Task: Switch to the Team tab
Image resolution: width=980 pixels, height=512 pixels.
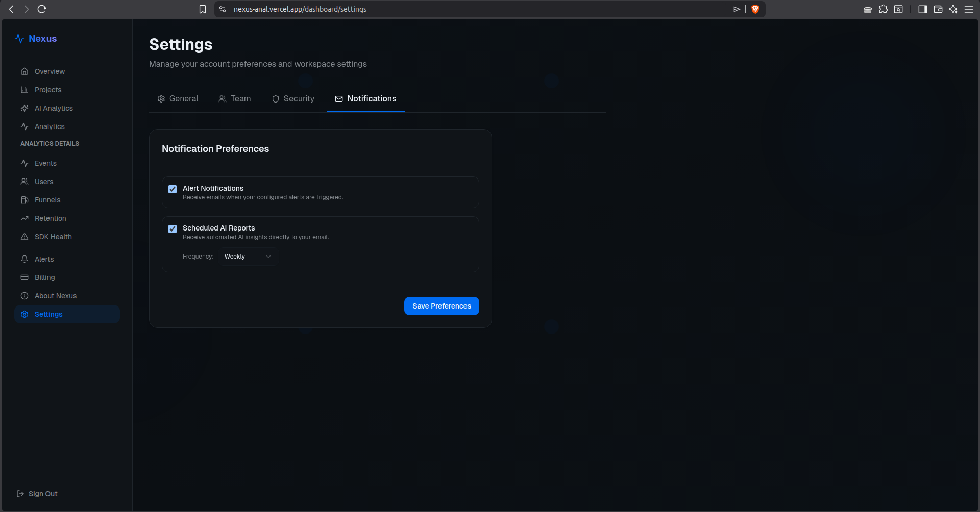Action: 235,99
